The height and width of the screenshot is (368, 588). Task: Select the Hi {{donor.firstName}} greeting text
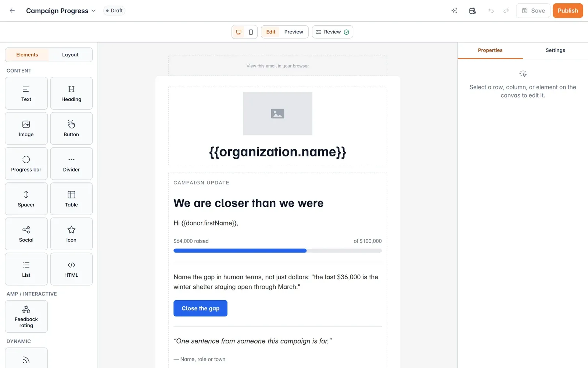pyautogui.click(x=206, y=223)
